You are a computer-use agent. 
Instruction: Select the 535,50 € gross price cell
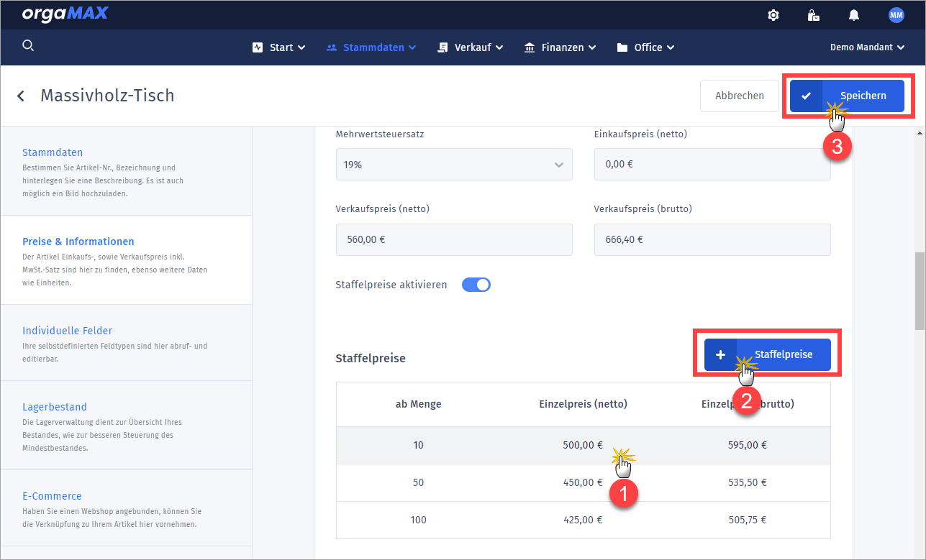[x=748, y=482]
